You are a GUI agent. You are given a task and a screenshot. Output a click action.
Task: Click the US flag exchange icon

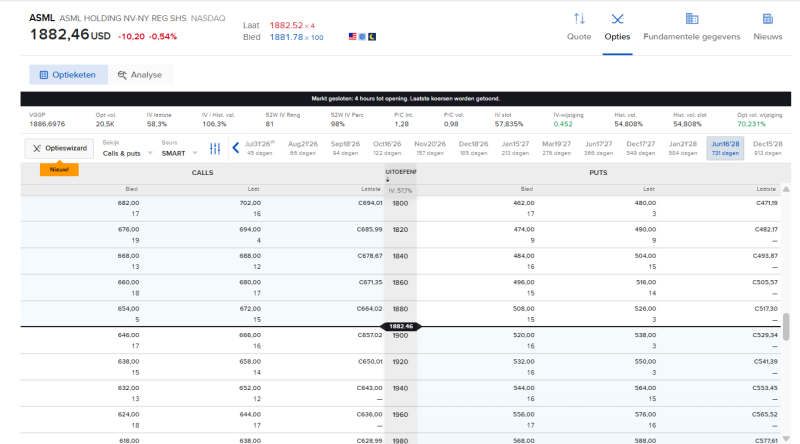(x=353, y=37)
